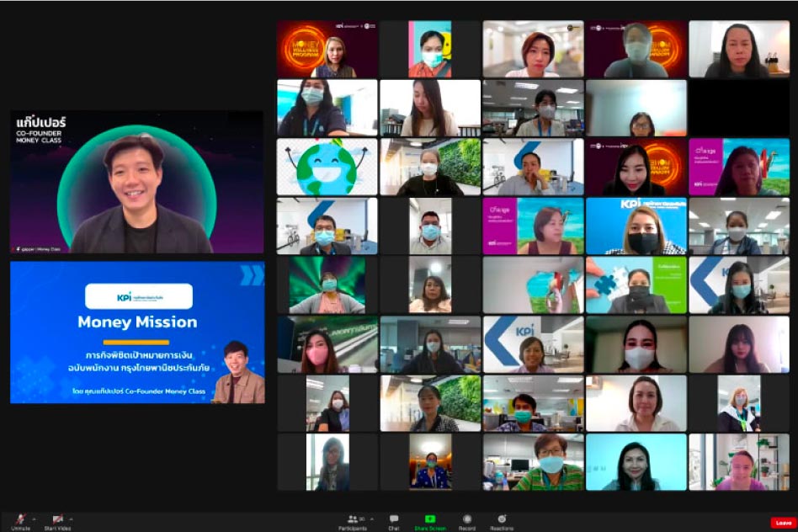This screenshot has width=798, height=532.
Task: Leave the meeting
Action: [x=782, y=523]
